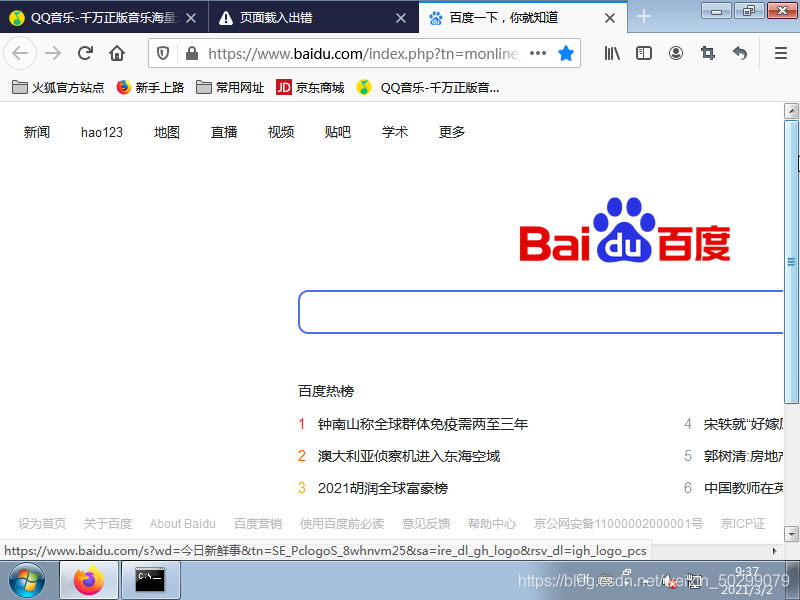
Task: Click the forward navigation arrow
Action: tap(53, 53)
